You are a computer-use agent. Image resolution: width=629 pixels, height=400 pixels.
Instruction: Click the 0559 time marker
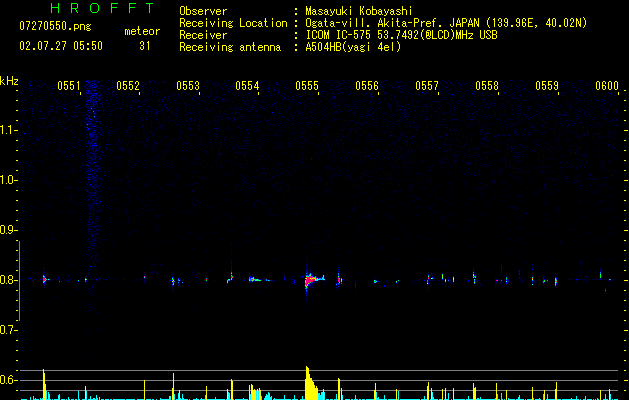point(547,86)
